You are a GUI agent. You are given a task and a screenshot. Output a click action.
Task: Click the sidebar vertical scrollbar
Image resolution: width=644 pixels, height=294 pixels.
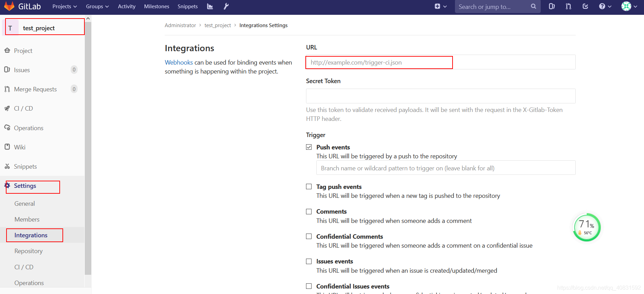pos(88,148)
